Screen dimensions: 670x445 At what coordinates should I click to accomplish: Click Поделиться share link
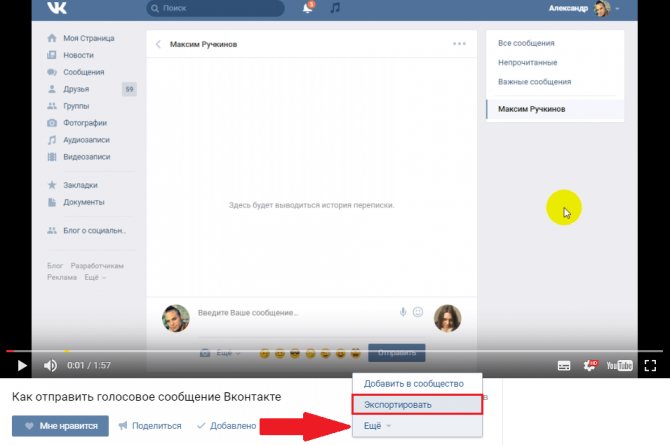[x=150, y=426]
